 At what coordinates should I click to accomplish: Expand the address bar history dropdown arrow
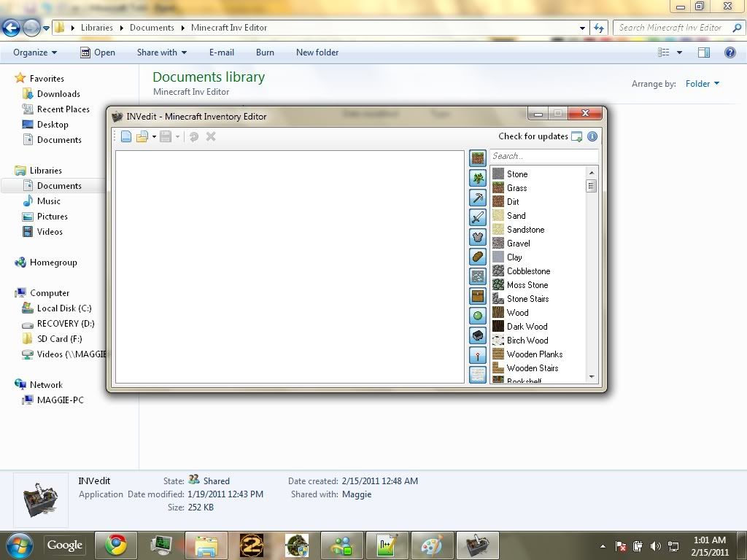pyautogui.click(x=582, y=28)
